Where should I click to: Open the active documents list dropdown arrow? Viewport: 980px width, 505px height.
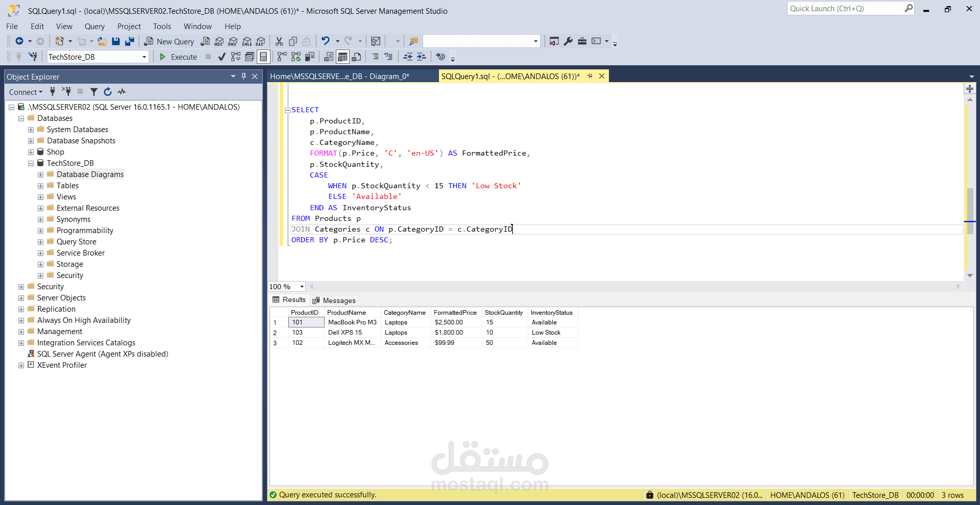point(971,77)
